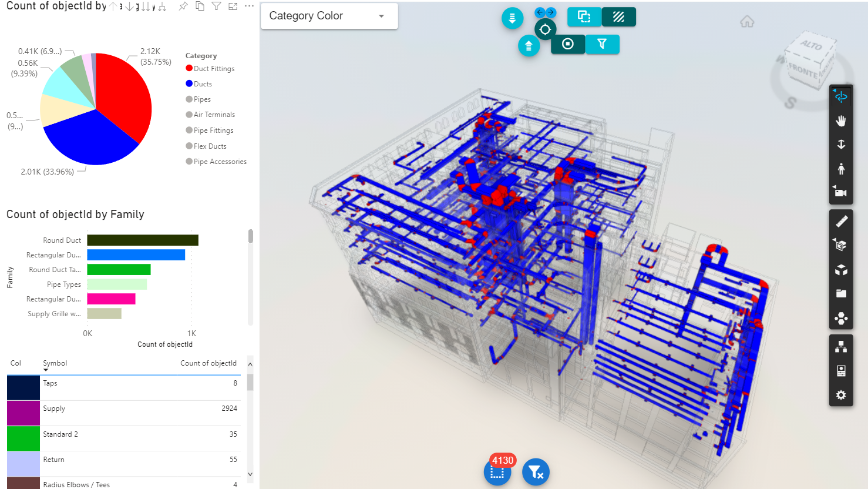This screenshot has height=489, width=868.
Task: Click the blue right arrow button
Action: coord(551,12)
